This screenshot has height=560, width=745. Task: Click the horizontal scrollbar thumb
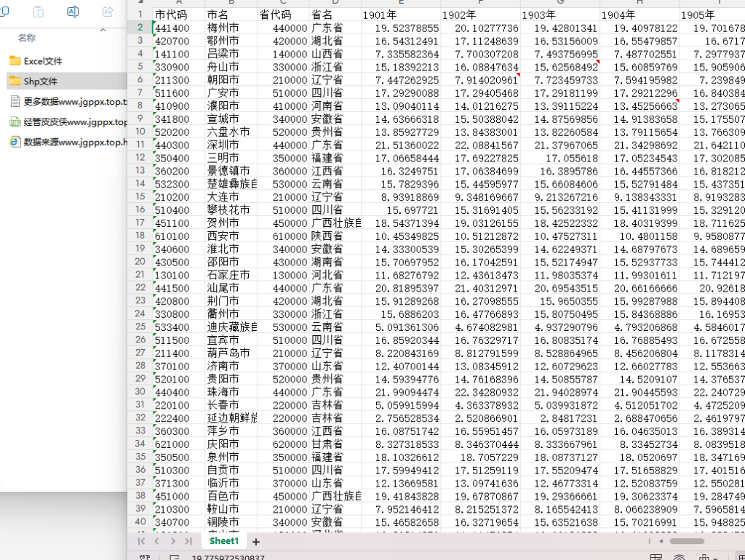pyautogui.click(x=687, y=541)
